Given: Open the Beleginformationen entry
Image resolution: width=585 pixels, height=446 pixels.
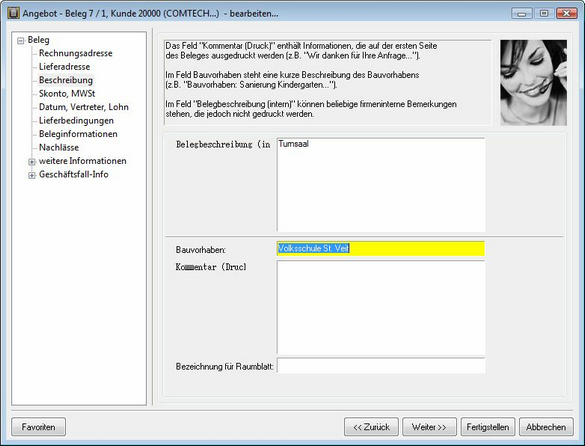Looking at the screenshot, I should (x=78, y=134).
